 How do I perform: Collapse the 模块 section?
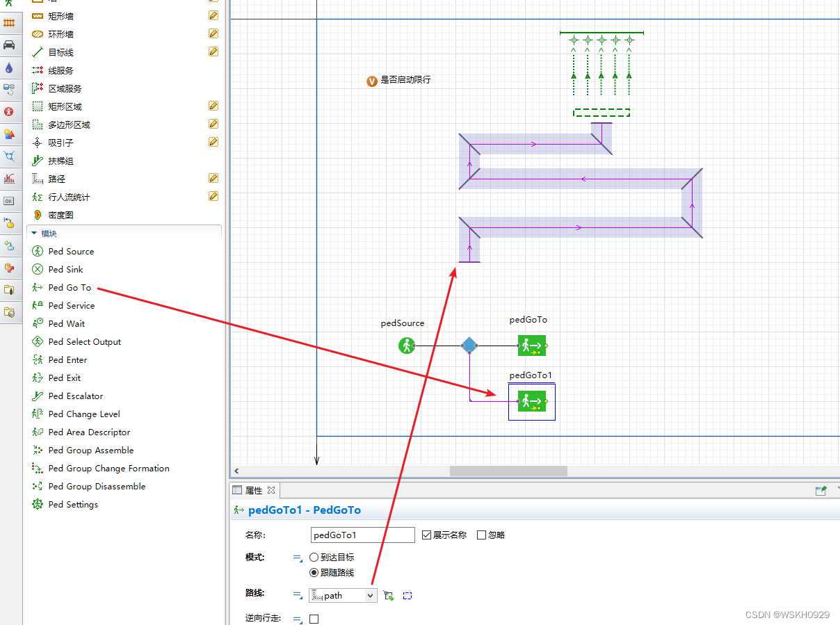[x=34, y=234]
